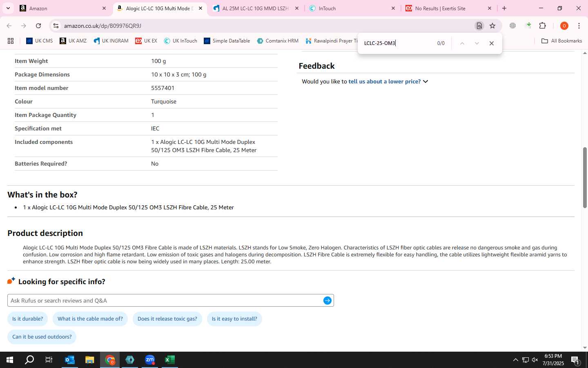Open File Explorer from taskbar
Image resolution: width=588 pixels, height=368 pixels.
90,360
